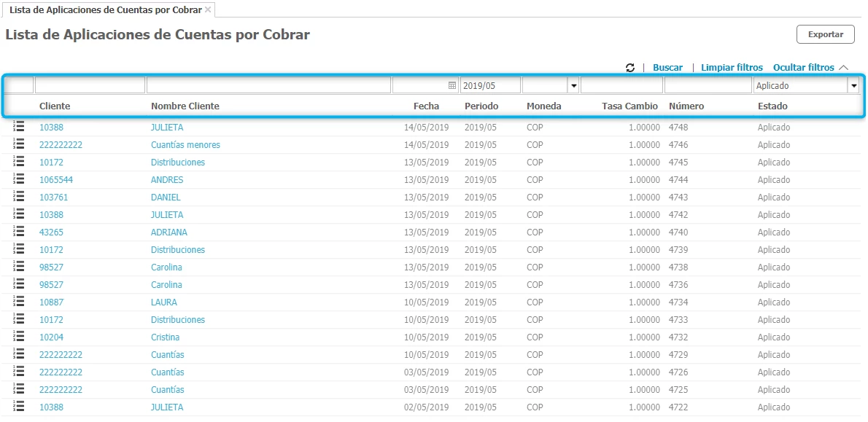Click the detail list icon for application 4748

[19, 127]
